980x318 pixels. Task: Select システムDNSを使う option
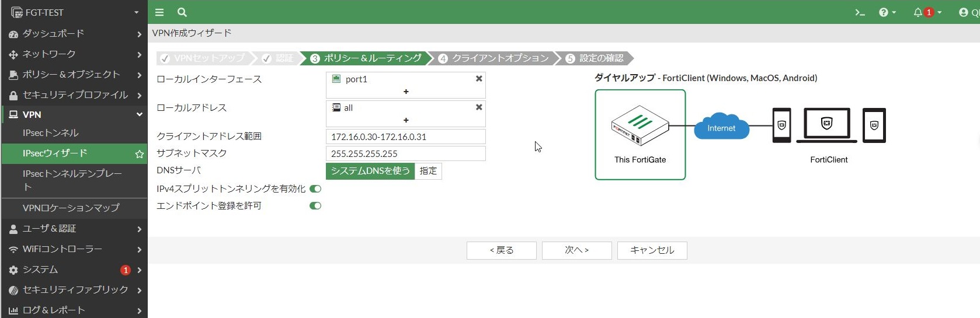click(370, 171)
